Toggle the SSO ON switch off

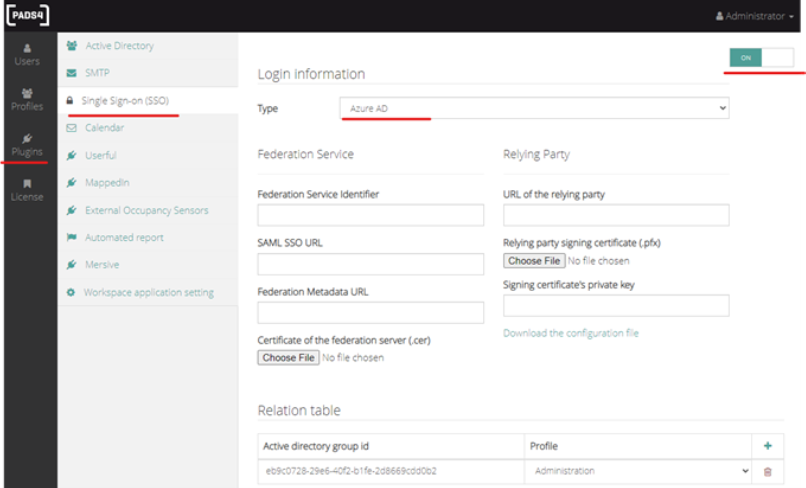[x=761, y=58]
